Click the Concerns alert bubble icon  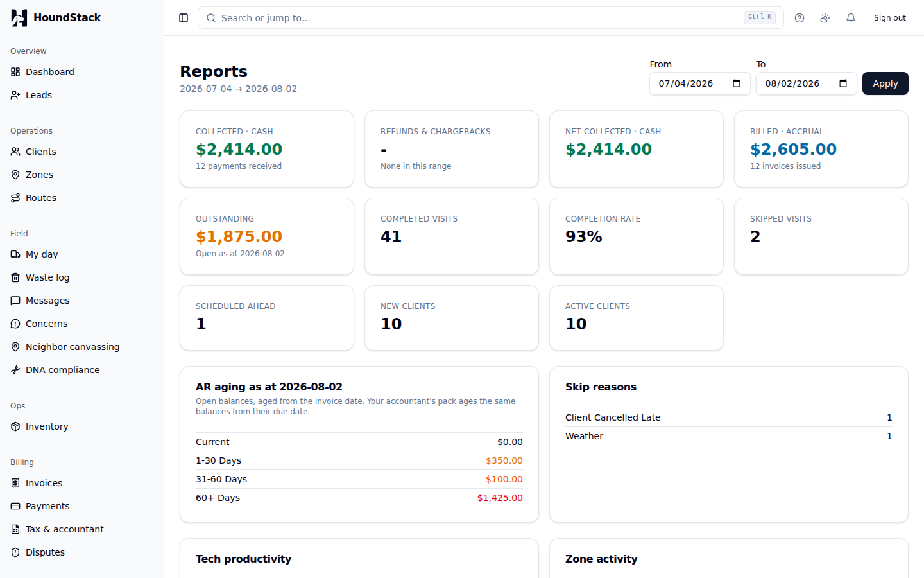coord(15,324)
